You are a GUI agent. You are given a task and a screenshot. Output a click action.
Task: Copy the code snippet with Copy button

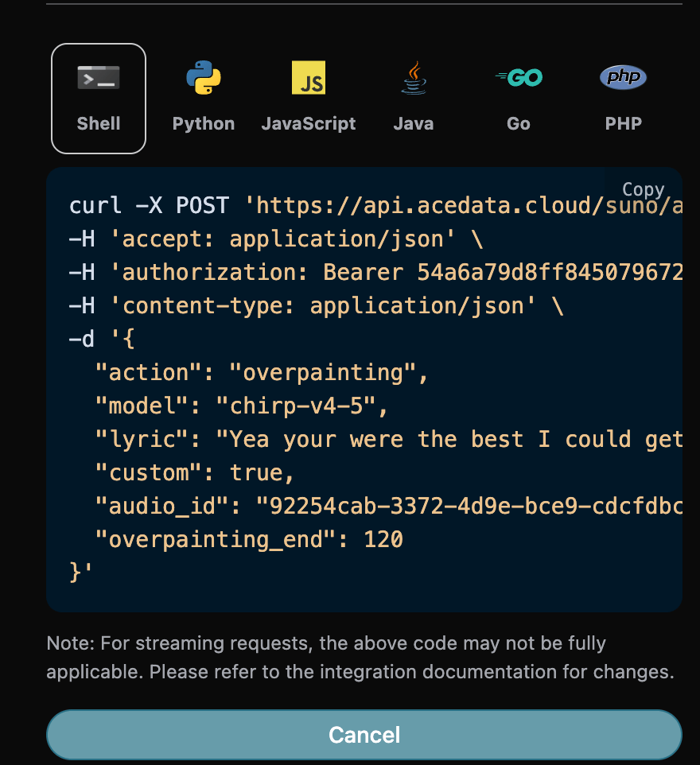(643, 189)
